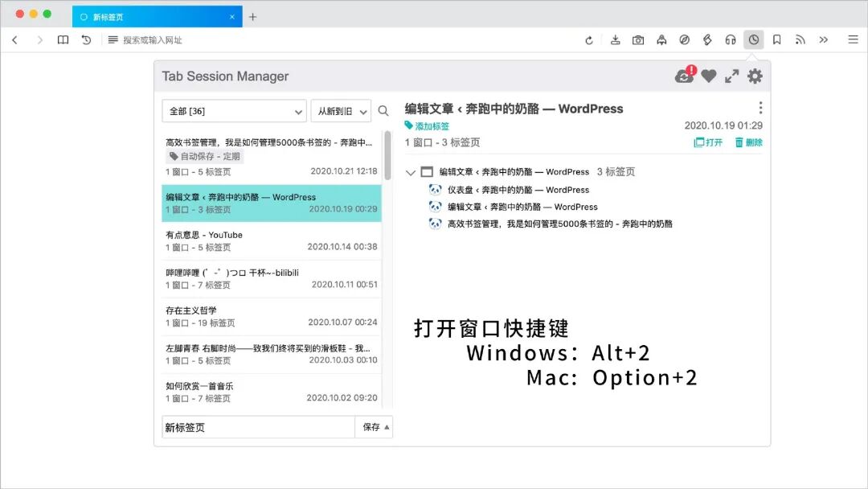The height and width of the screenshot is (489, 868).
Task: Open Tab Session Manager settings gear
Action: click(755, 76)
